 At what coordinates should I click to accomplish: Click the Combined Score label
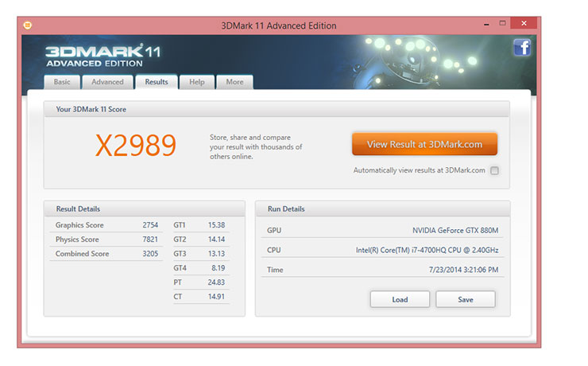coord(82,253)
